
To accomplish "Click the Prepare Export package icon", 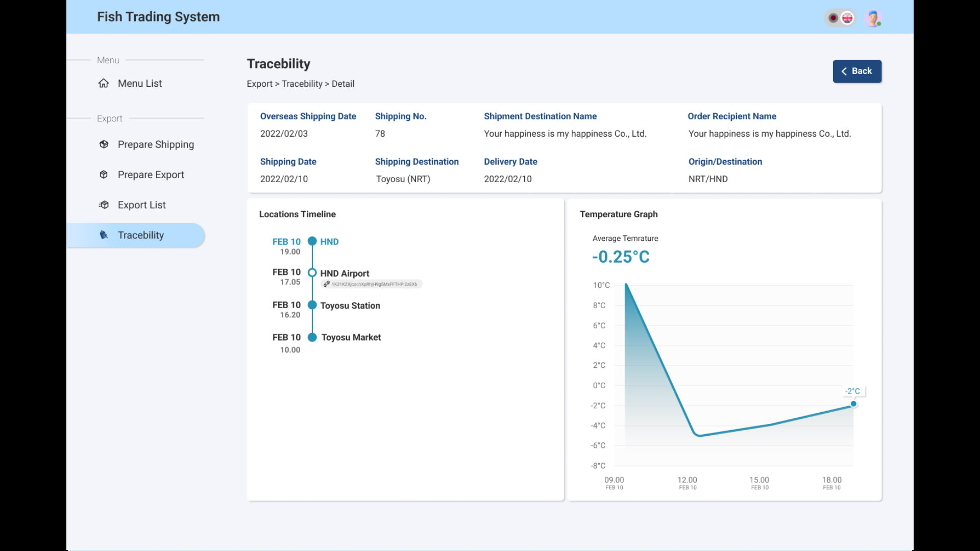I will coord(104,174).
